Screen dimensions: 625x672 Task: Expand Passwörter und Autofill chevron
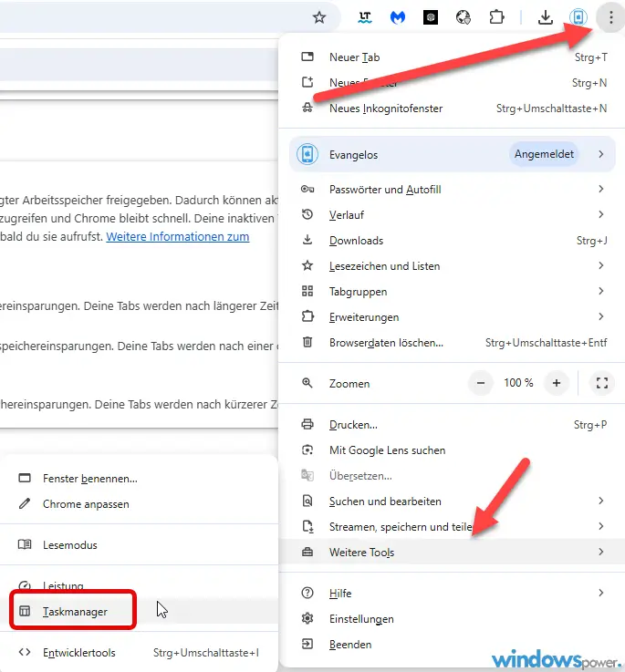601,189
